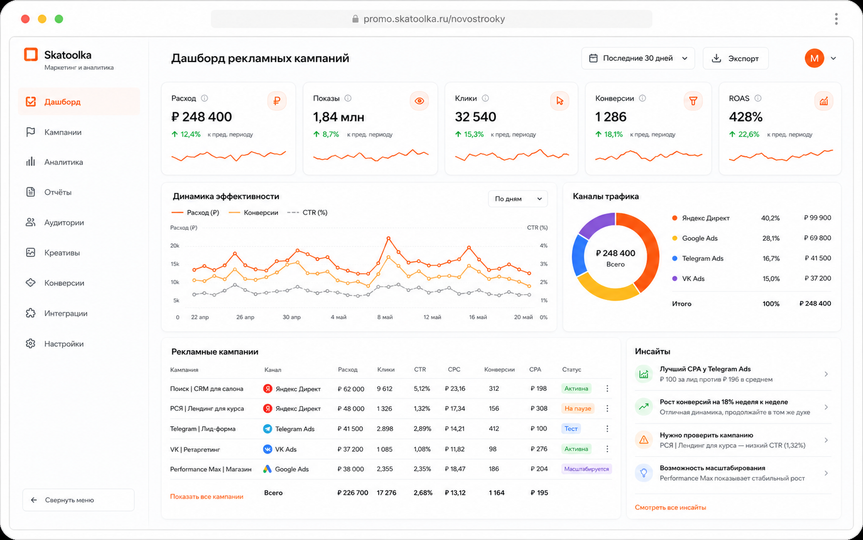863x540 pixels.
Task: Click the ROAS chart icon
Action: click(x=823, y=101)
